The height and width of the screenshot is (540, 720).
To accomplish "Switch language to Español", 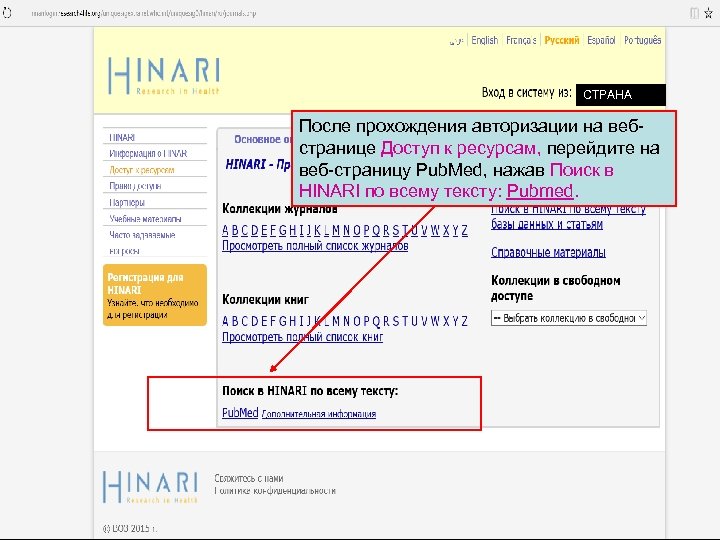I will click(601, 40).
